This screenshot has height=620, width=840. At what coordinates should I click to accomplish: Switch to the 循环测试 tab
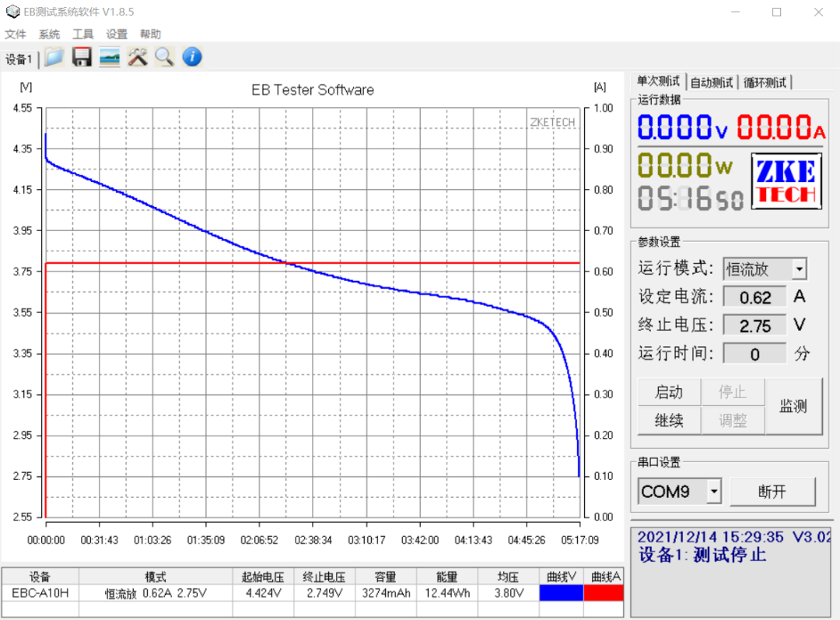click(x=765, y=82)
